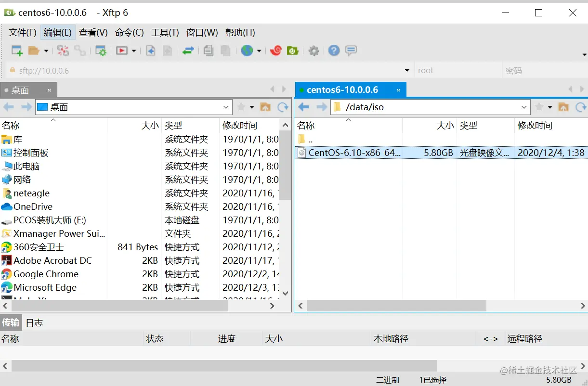Open the 帮助(H) menu
This screenshot has height=386, width=588.
(240, 32)
